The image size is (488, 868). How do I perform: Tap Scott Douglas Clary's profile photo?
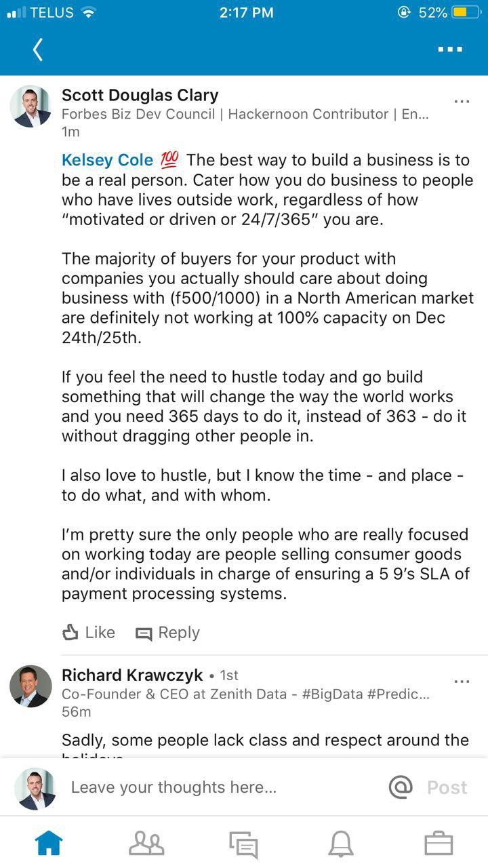(x=30, y=106)
